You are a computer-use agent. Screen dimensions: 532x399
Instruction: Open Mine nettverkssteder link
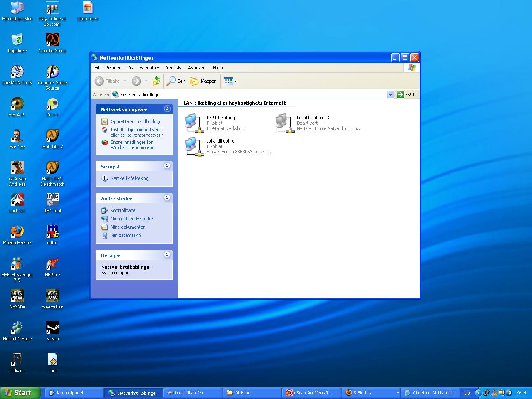coord(132,219)
